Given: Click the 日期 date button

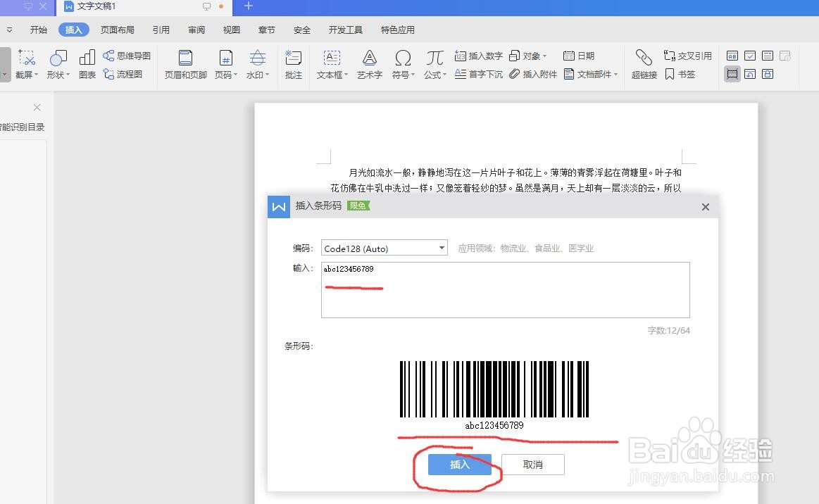Looking at the screenshot, I should pyautogui.click(x=579, y=56).
